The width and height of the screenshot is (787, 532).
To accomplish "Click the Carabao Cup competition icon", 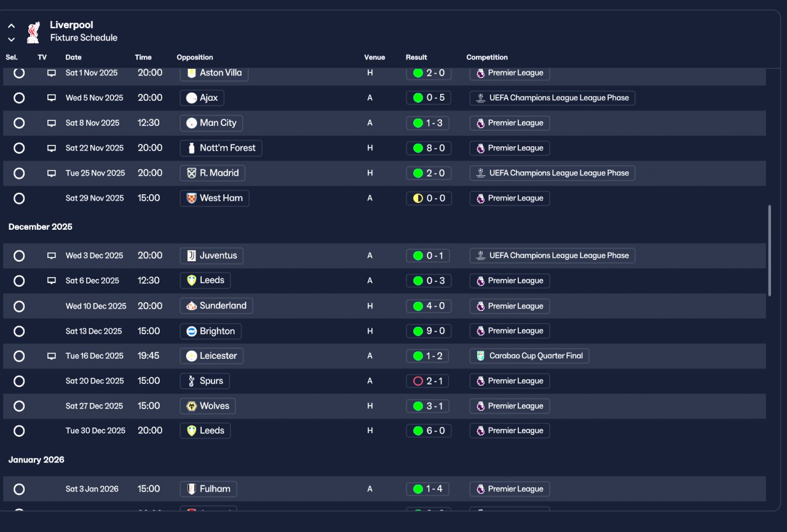I will point(481,356).
